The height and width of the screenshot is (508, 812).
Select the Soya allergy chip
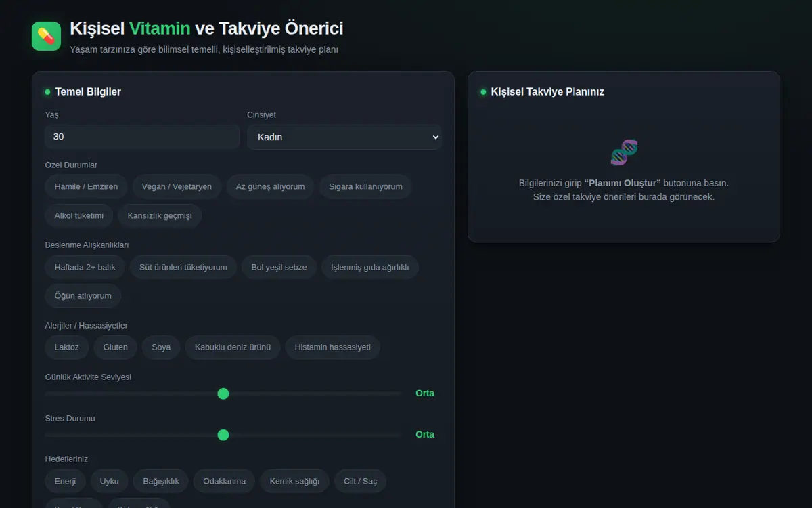tap(161, 347)
